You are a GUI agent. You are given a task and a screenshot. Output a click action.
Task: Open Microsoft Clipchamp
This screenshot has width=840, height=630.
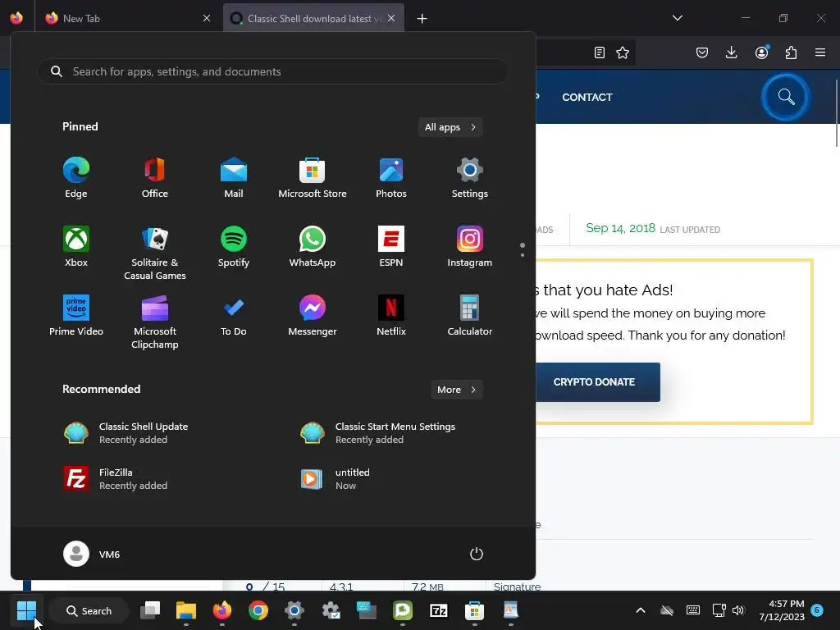155,322
